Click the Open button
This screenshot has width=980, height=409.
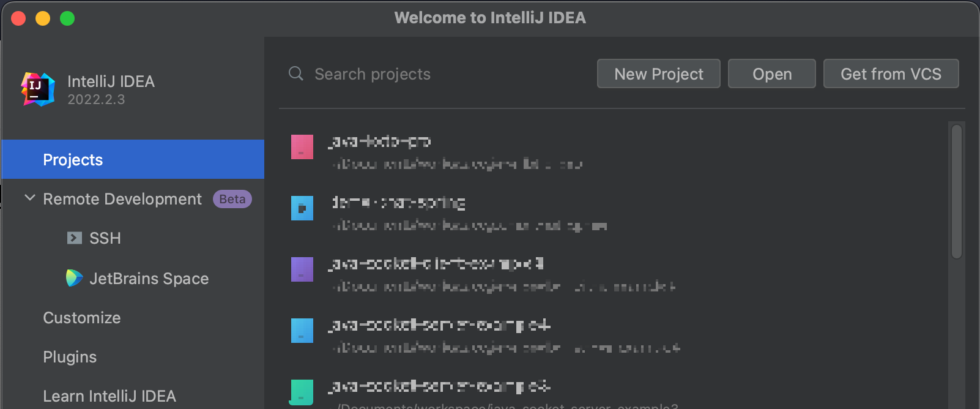click(x=772, y=73)
